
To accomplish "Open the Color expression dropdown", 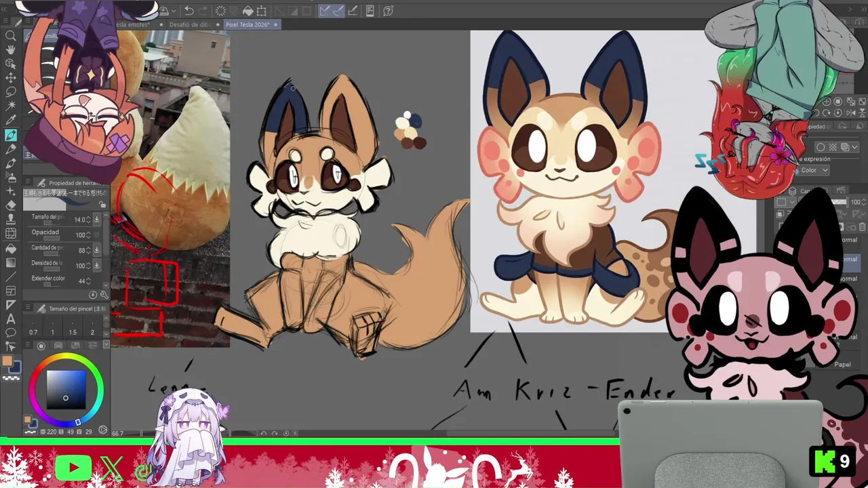I will (x=814, y=170).
